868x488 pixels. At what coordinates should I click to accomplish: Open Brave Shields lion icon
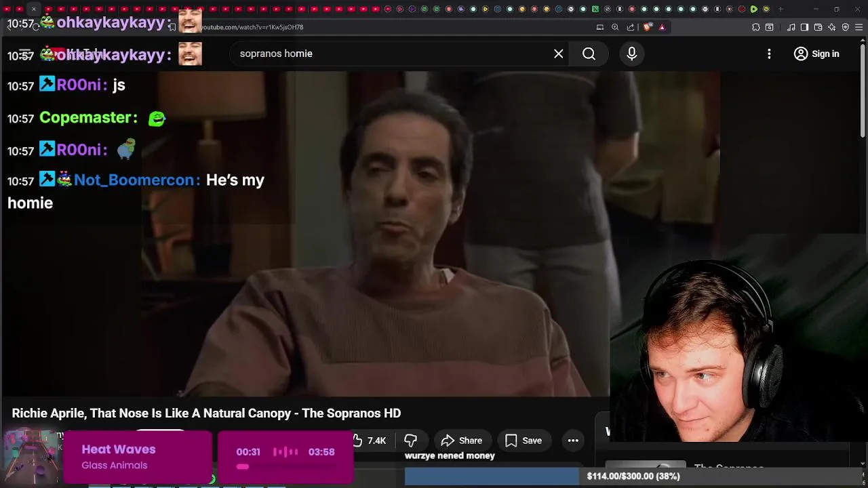click(648, 27)
